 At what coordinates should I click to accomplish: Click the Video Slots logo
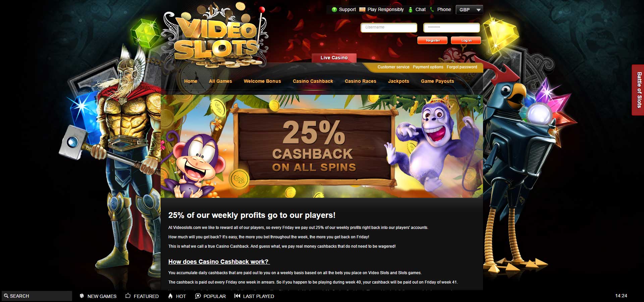tap(215, 35)
